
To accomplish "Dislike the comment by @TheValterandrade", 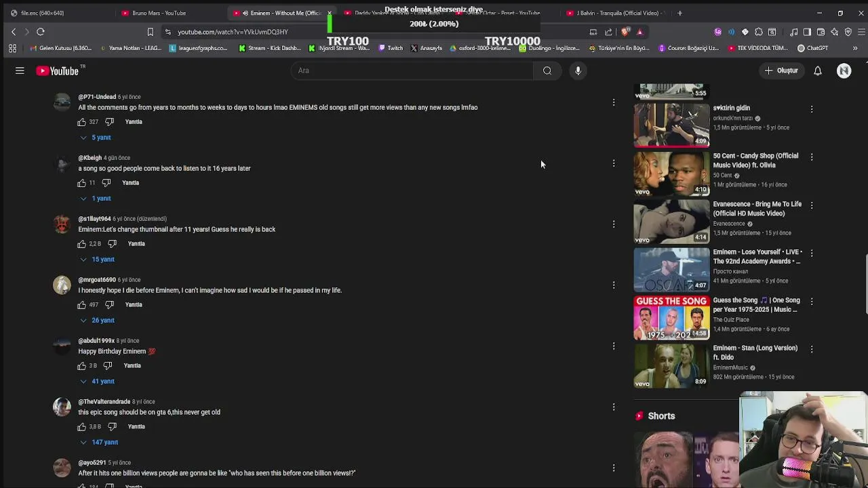I will [113, 427].
